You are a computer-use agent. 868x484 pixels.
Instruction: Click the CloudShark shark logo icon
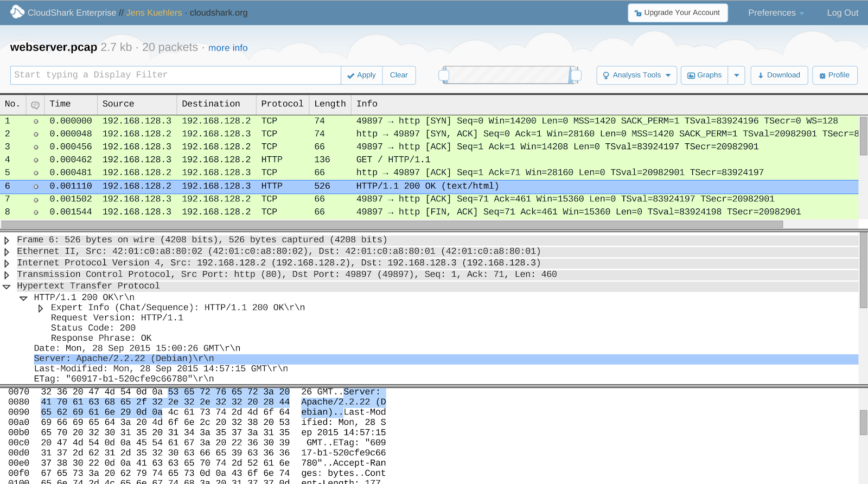17,11
